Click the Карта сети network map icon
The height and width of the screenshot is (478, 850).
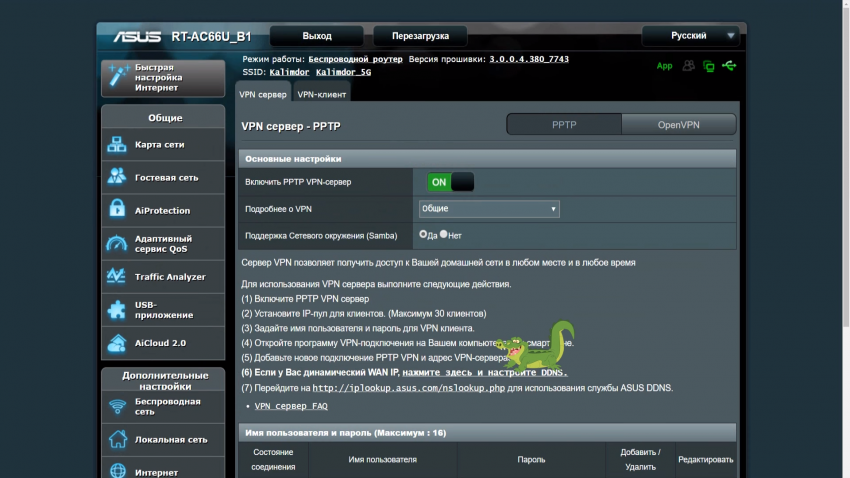117,145
